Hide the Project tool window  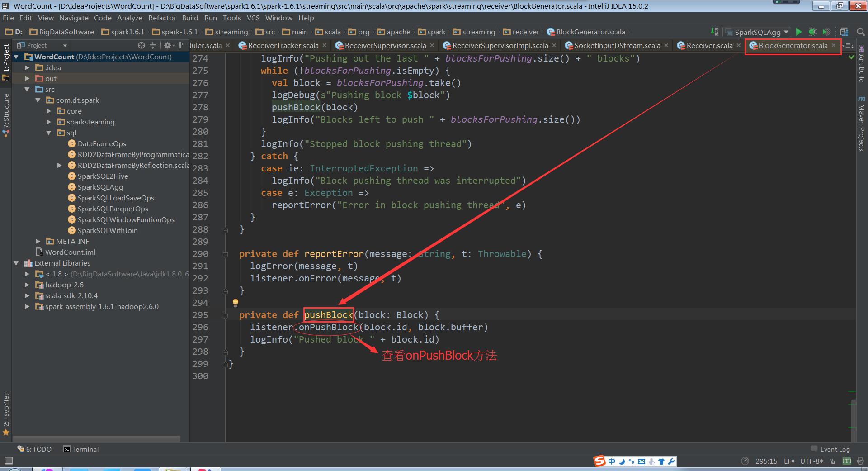pyautogui.click(x=182, y=45)
